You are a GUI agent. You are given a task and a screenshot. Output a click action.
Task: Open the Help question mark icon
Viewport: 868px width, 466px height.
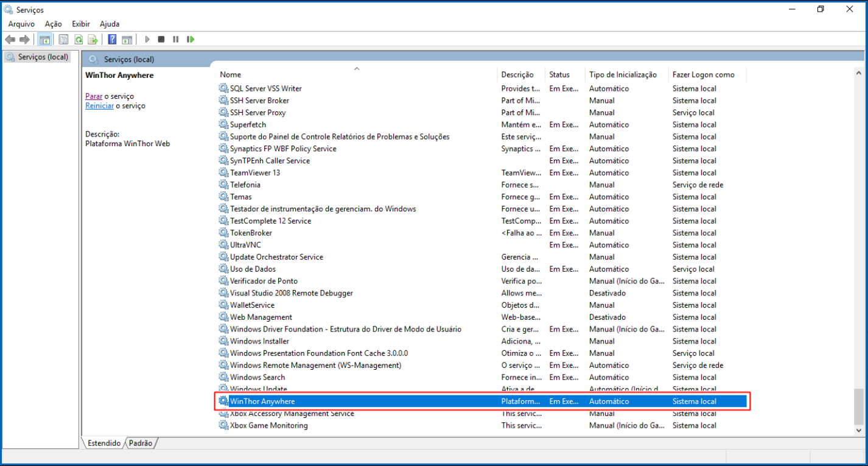112,40
